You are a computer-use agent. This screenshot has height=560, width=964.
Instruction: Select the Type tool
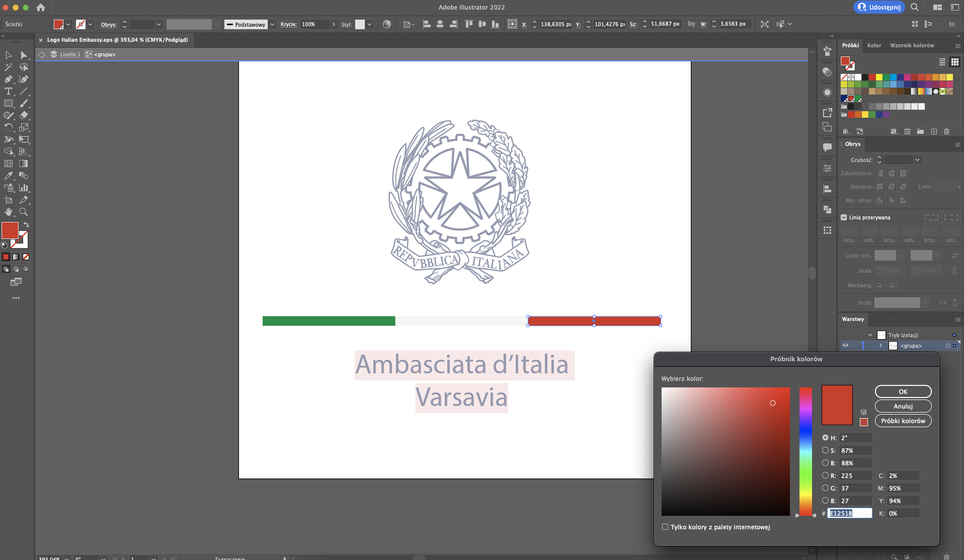[x=9, y=91]
